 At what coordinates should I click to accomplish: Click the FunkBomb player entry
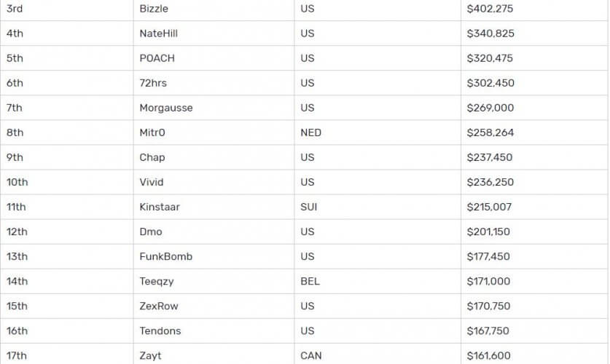(166, 256)
